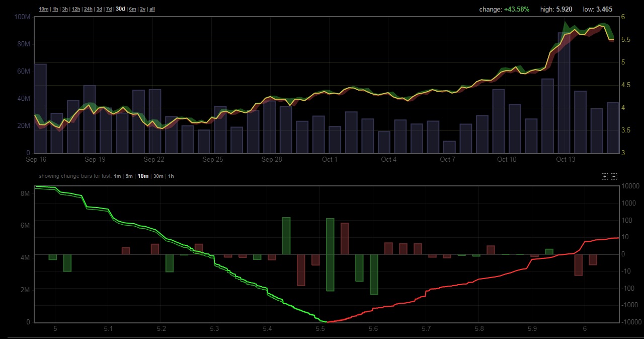The image size is (644, 339).
Task: Click the Sep 16 volume bar
Action: pyautogui.click(x=40, y=108)
